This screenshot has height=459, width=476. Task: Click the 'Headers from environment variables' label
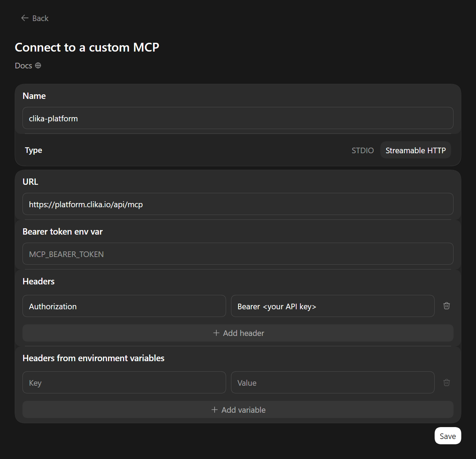click(x=93, y=358)
